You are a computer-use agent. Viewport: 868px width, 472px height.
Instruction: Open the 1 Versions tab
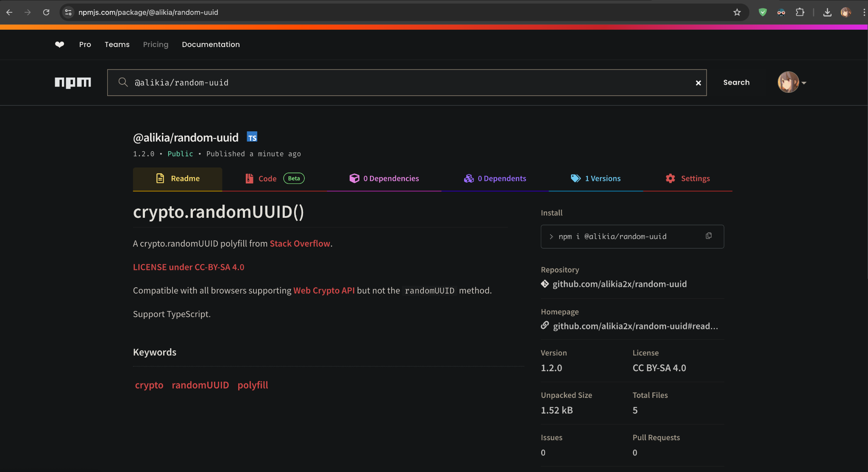coord(602,178)
